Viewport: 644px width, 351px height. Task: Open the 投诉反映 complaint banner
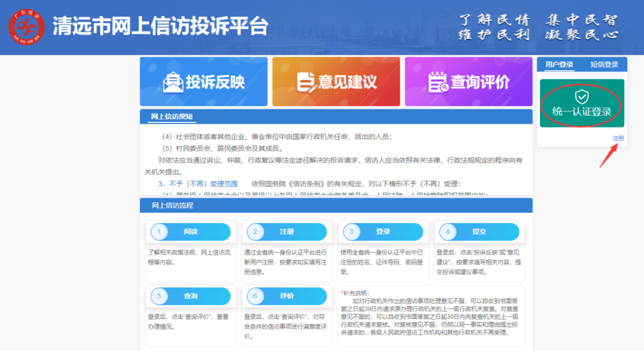point(204,82)
